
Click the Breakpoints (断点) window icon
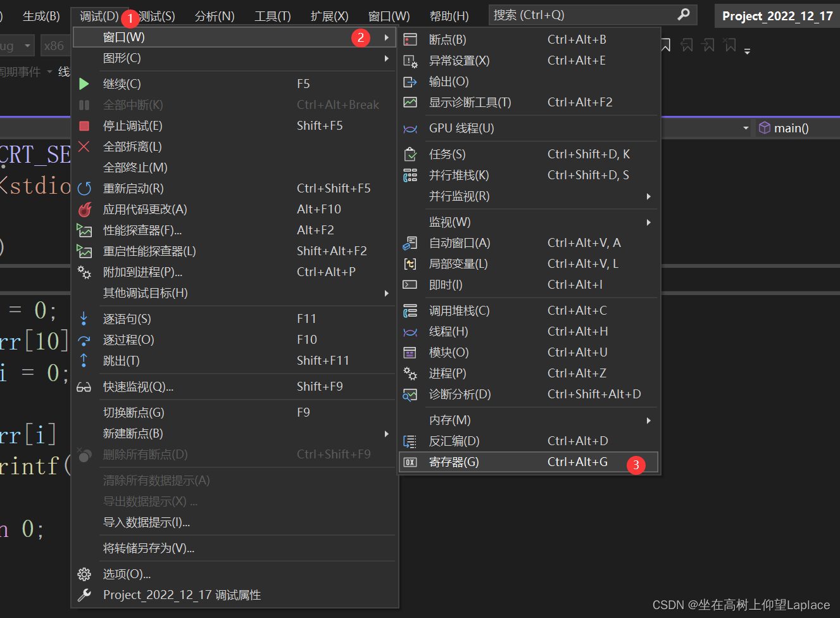click(x=410, y=40)
